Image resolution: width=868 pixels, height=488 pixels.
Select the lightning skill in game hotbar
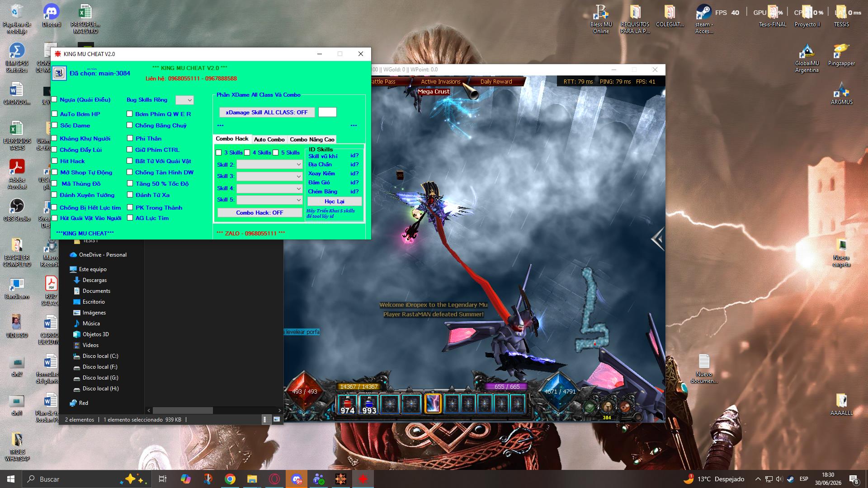point(432,404)
